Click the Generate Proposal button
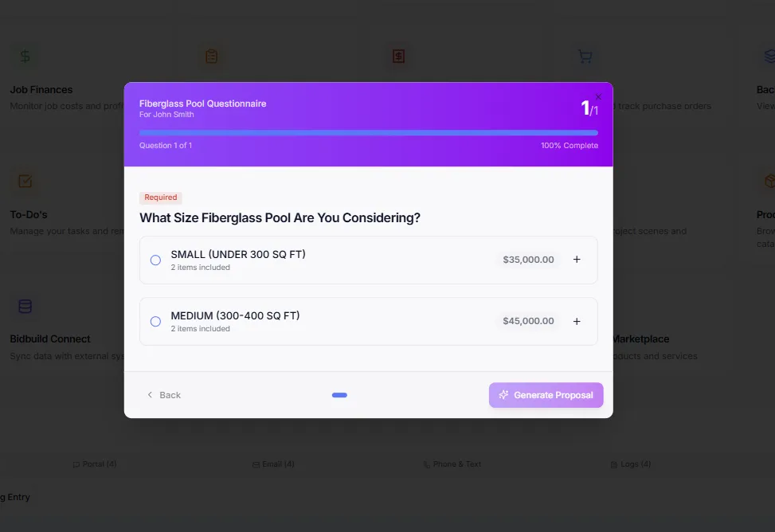The image size is (775, 532). point(546,395)
